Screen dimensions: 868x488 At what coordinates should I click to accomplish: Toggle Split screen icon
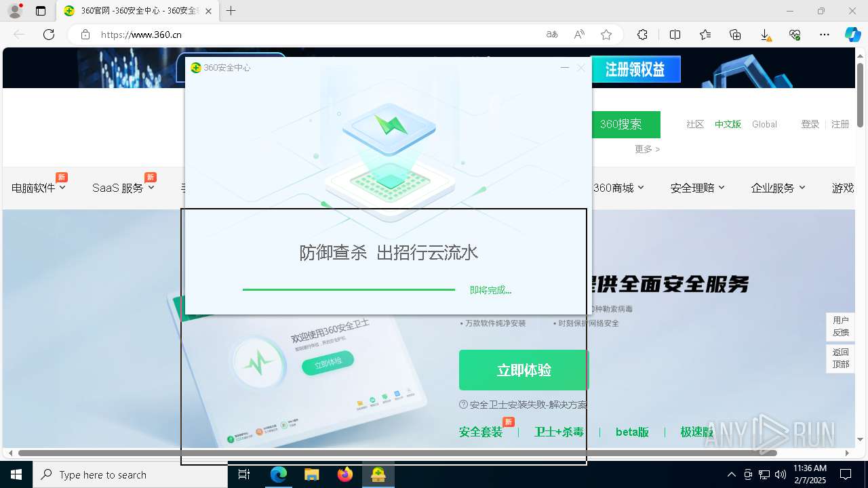675,35
